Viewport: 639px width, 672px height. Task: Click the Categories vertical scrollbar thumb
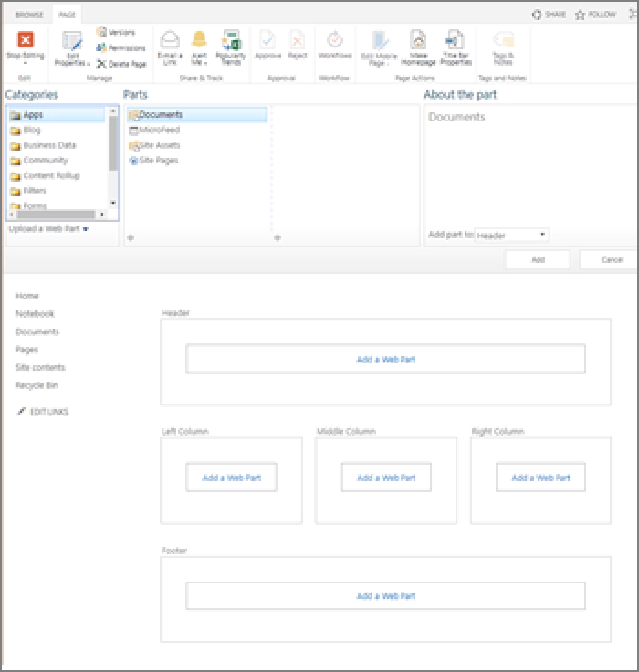[x=112, y=143]
